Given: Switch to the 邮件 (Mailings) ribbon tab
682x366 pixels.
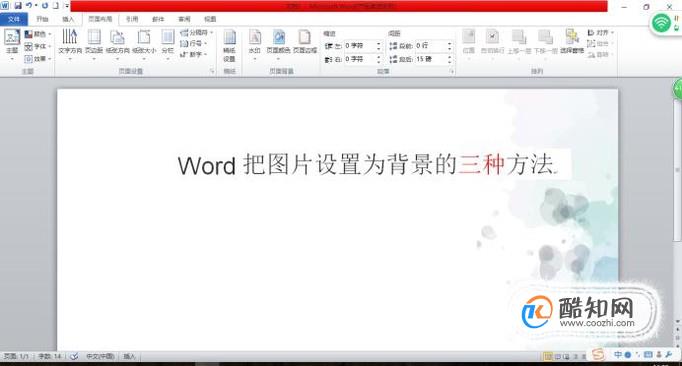Looking at the screenshot, I should click(158, 19).
